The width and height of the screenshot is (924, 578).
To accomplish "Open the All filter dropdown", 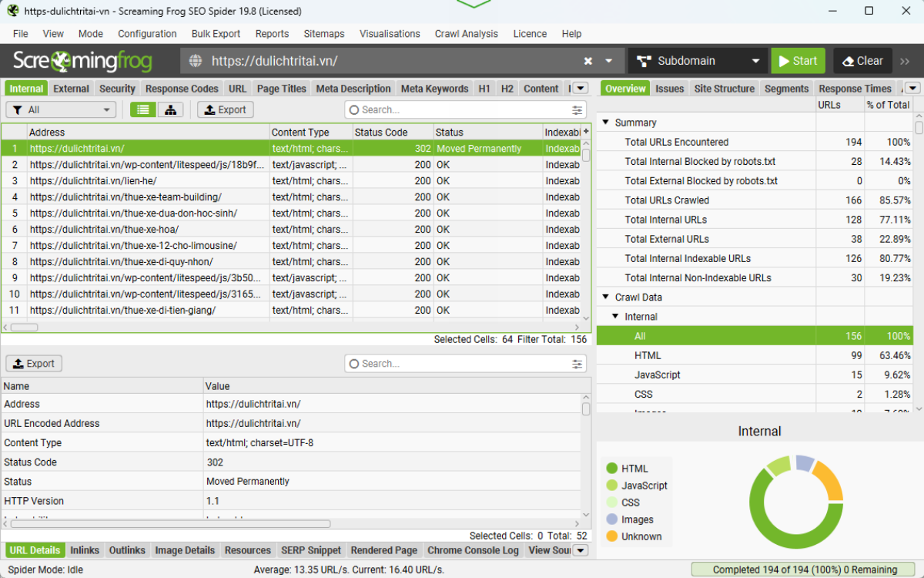I will pos(60,109).
